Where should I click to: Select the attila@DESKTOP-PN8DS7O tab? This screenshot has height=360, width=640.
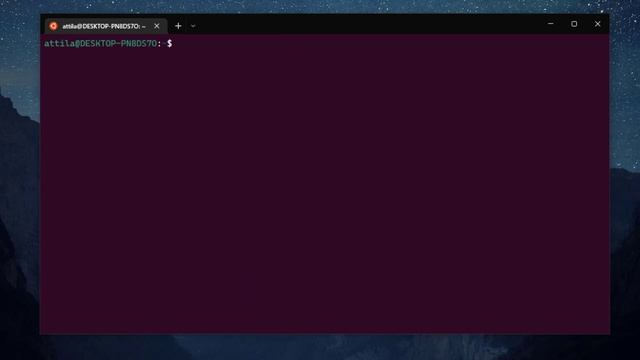click(106, 26)
